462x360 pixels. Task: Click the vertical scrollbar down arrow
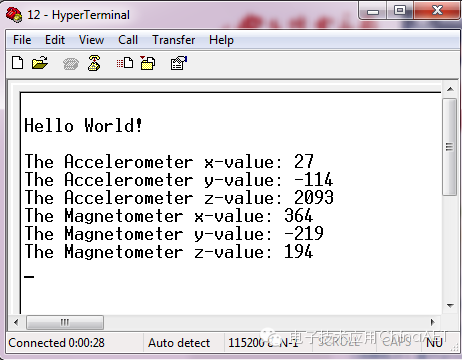pyautogui.click(x=450, y=306)
